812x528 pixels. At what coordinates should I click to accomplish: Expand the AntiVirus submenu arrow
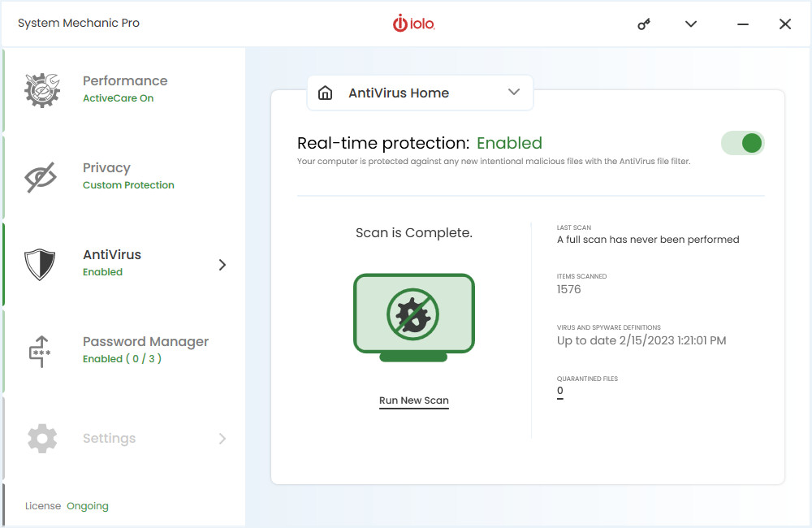(x=222, y=265)
